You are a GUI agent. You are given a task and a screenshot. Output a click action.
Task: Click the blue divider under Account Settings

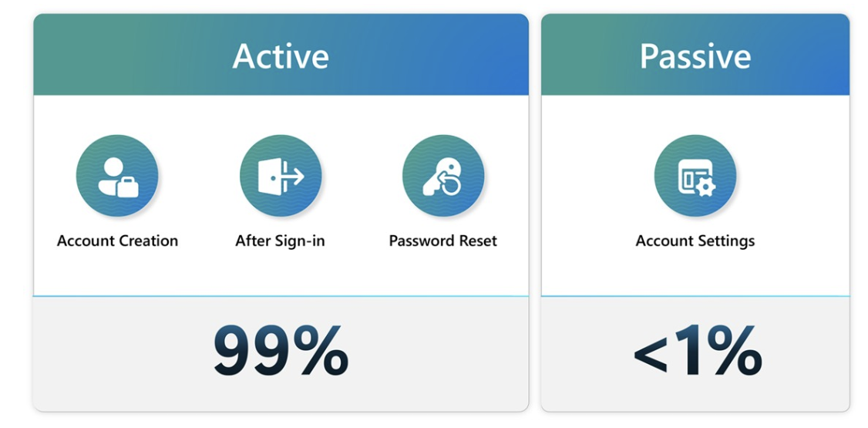tap(695, 296)
